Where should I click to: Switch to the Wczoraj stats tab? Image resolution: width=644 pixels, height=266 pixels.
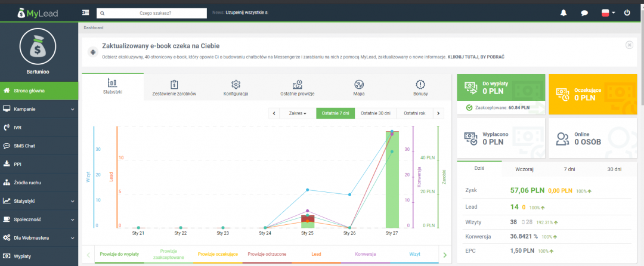(x=524, y=169)
